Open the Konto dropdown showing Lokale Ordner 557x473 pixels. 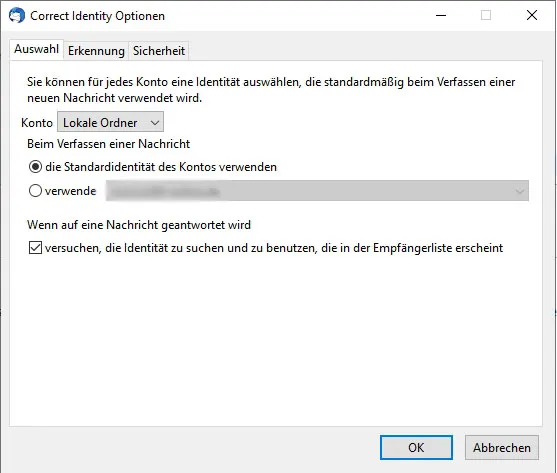pos(110,123)
